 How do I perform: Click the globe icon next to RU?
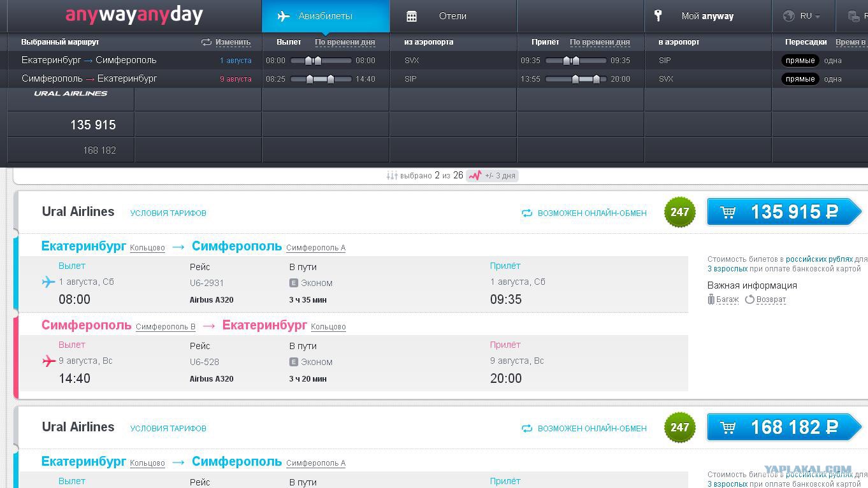pos(789,16)
